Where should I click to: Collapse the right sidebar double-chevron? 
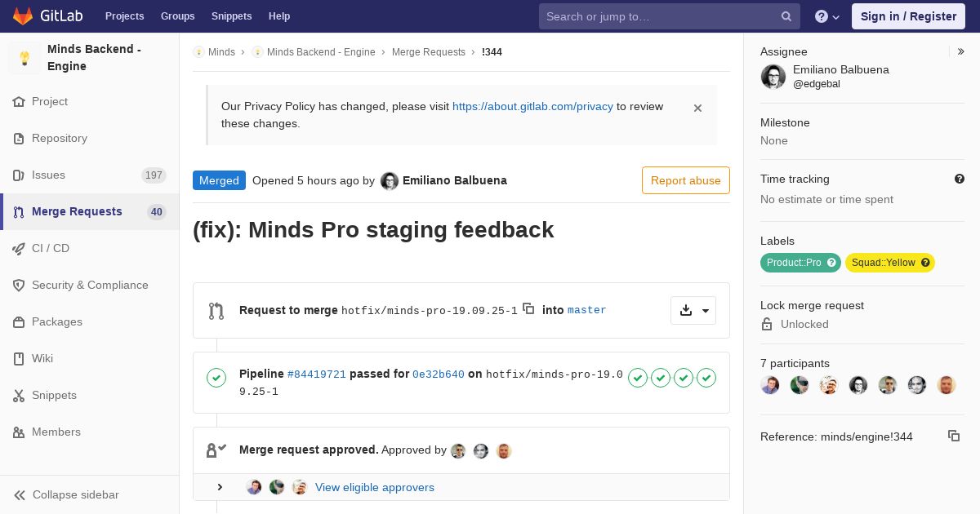click(961, 51)
